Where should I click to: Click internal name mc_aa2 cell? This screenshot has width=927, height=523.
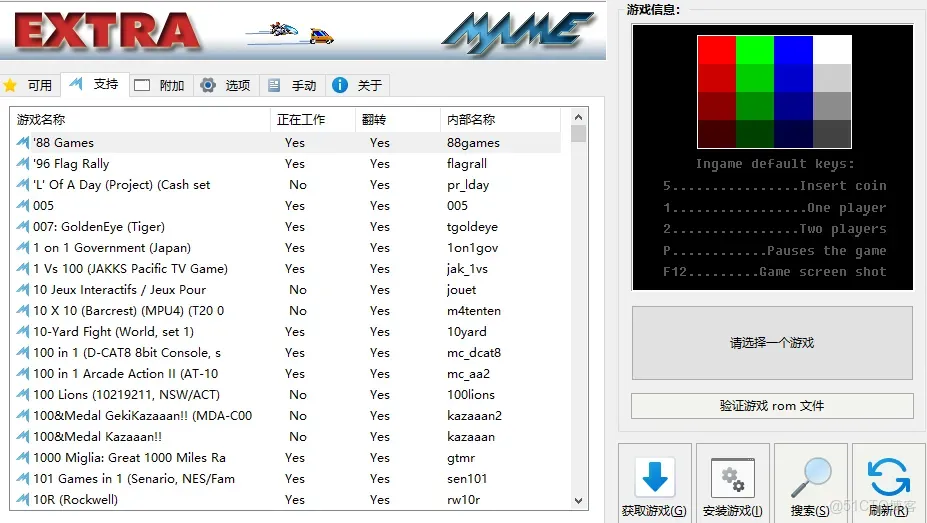tap(468, 373)
